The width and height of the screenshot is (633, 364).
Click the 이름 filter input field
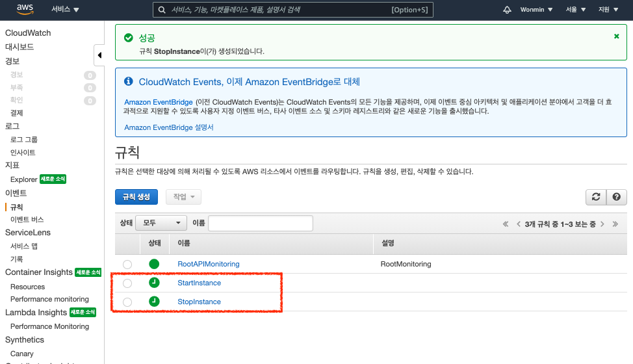tap(261, 223)
